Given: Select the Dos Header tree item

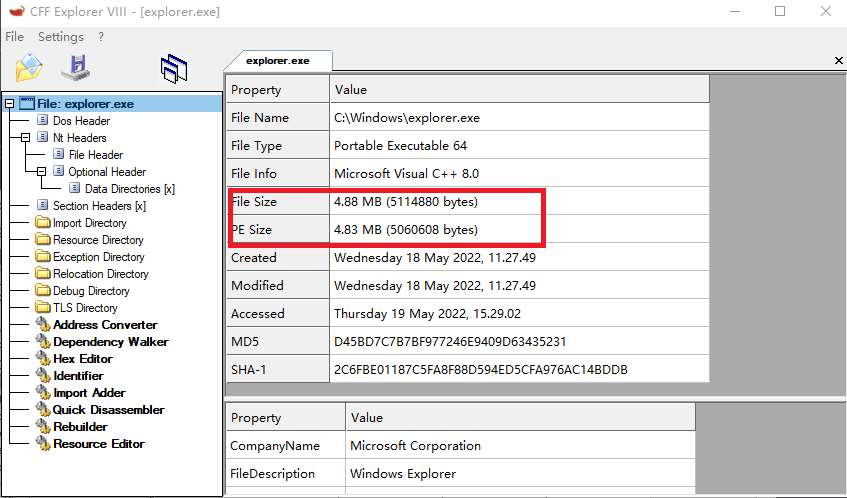Looking at the screenshot, I should [x=81, y=121].
